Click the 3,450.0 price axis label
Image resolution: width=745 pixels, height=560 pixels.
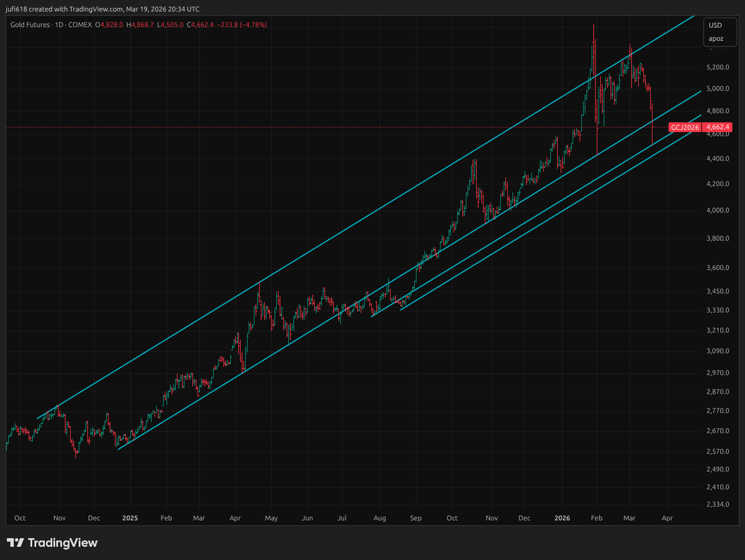point(719,291)
